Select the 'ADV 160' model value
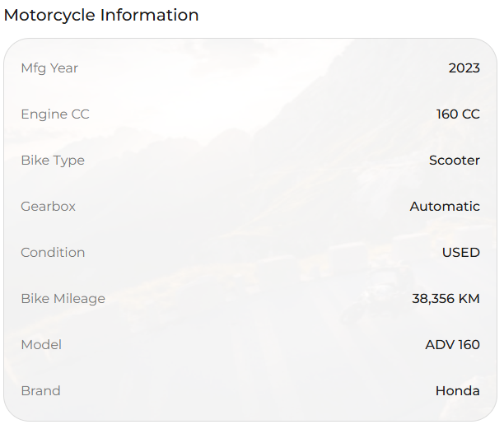This screenshot has height=429, width=504. [452, 345]
